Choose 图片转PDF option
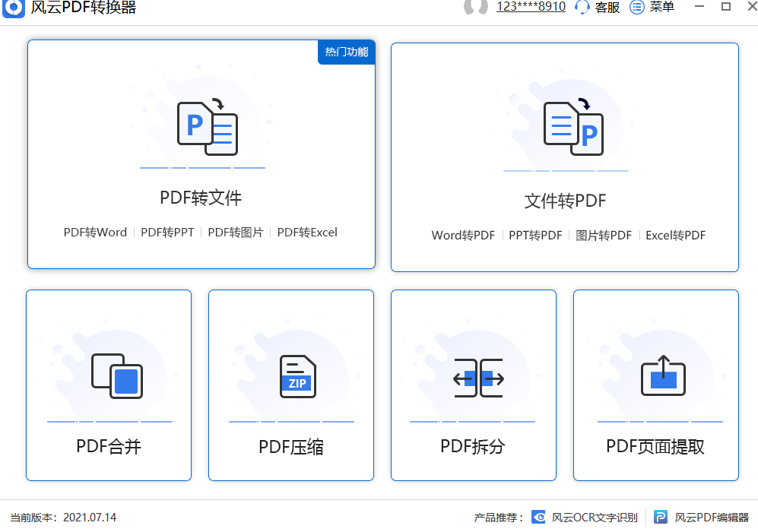The height and width of the screenshot is (532, 758). coord(604,236)
